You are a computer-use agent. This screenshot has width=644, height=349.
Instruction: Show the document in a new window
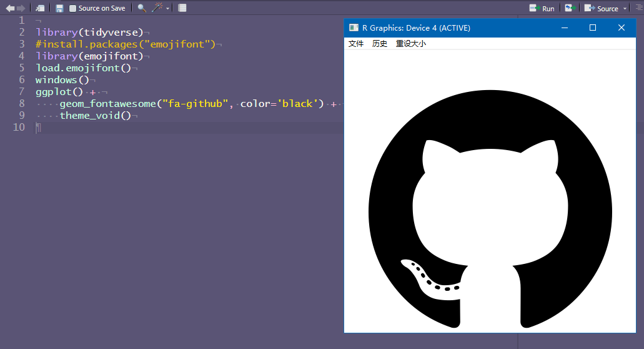click(40, 8)
